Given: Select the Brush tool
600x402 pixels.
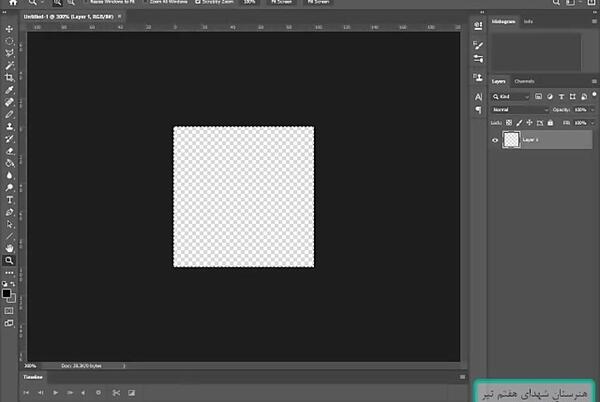Looking at the screenshot, I should 9,114.
